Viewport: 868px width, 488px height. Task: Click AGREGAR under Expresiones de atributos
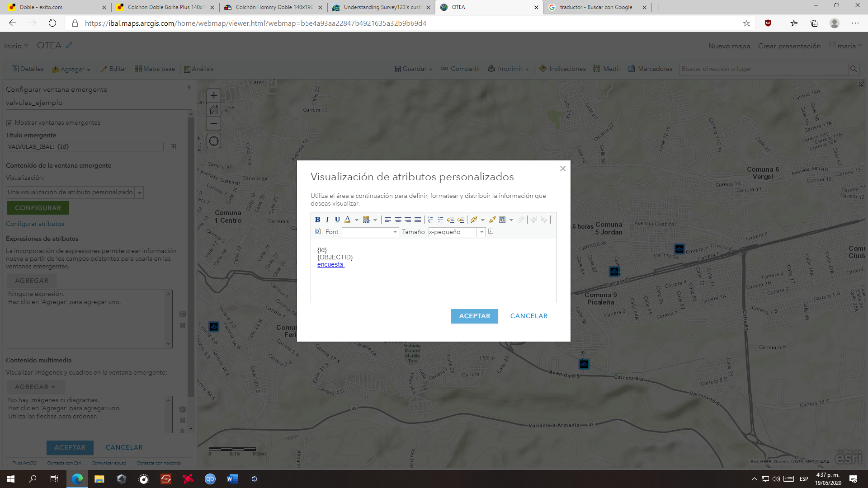(x=32, y=281)
